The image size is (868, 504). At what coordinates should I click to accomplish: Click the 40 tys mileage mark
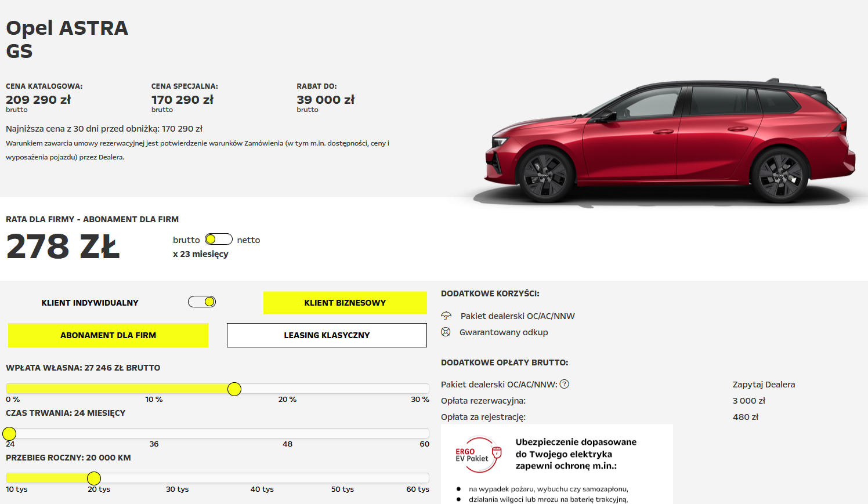262,490
